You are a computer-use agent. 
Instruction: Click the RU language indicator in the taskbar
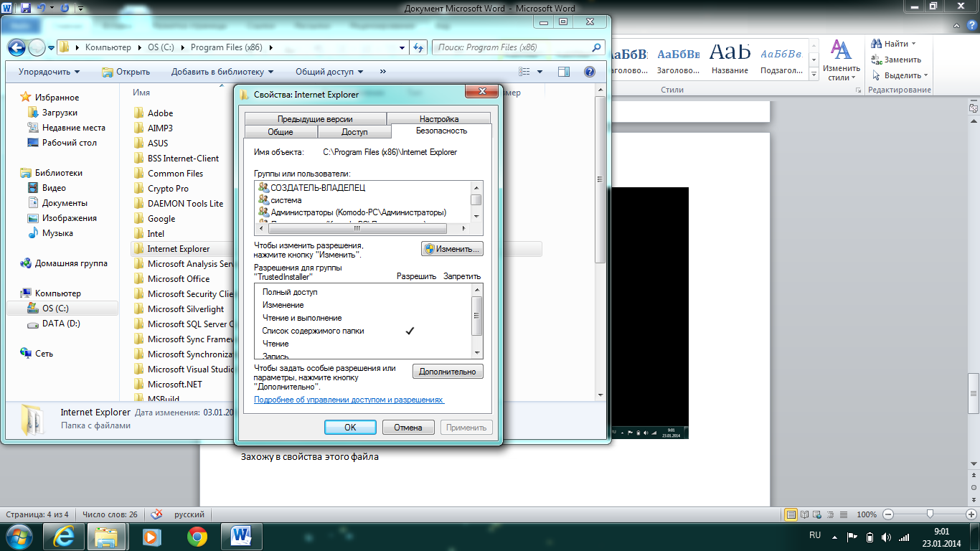[x=815, y=536]
